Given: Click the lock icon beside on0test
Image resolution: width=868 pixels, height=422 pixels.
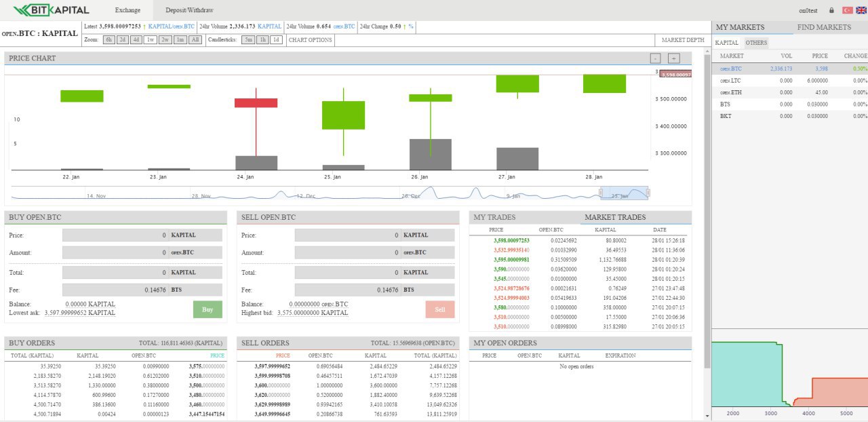Looking at the screenshot, I should pos(832,10).
